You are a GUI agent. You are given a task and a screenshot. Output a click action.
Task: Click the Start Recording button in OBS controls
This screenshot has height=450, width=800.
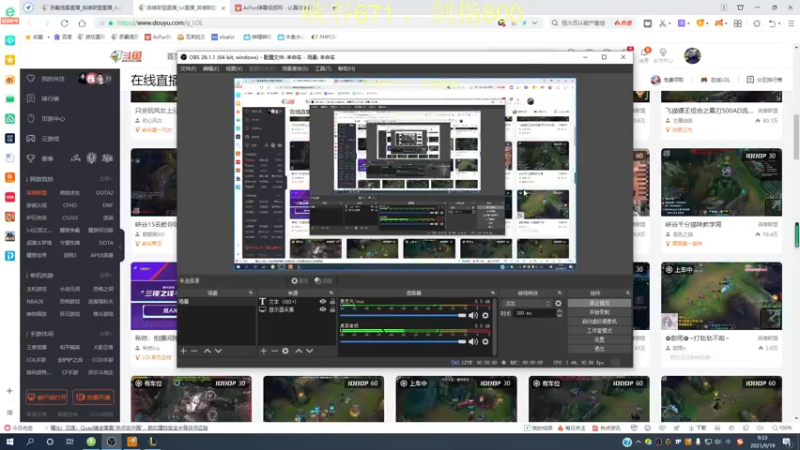(x=599, y=312)
